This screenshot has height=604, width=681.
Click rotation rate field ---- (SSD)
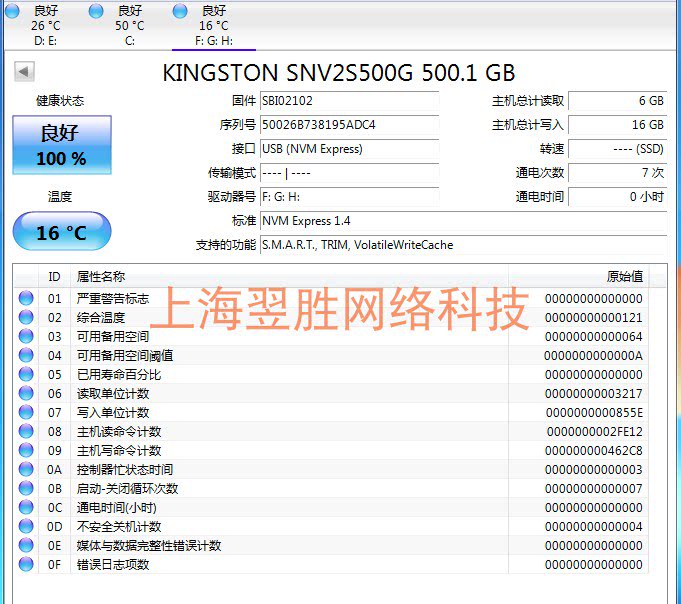point(618,149)
